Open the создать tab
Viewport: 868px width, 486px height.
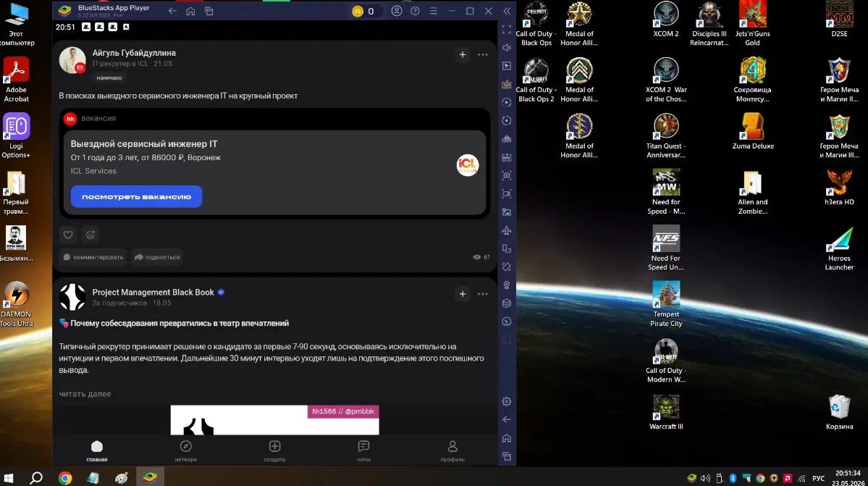(274, 451)
